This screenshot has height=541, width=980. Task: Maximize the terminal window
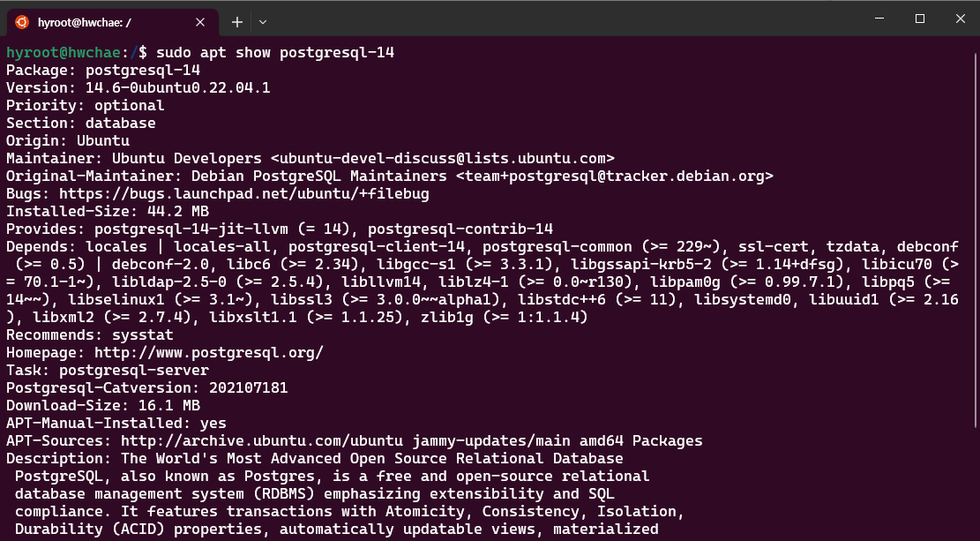point(920,19)
